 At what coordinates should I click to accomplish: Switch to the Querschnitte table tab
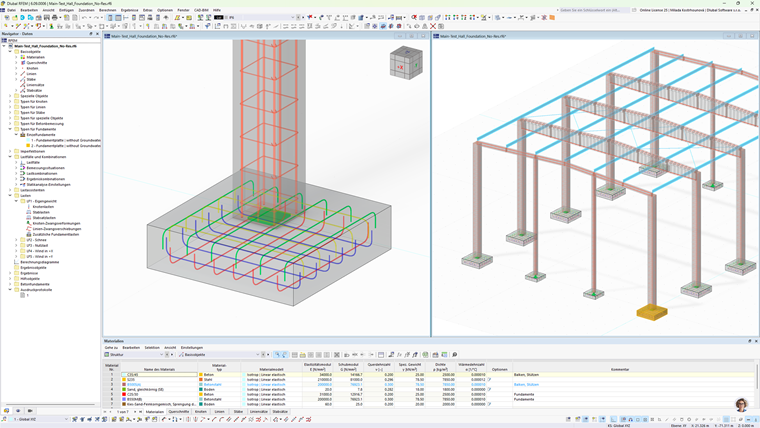(178, 412)
